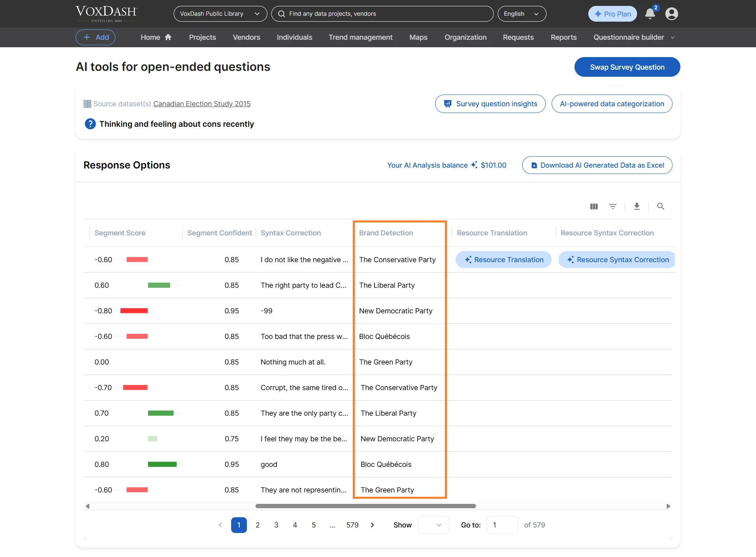The height and width of the screenshot is (557, 756).
Task: Download AI Generated Data as Excel
Action: point(597,165)
